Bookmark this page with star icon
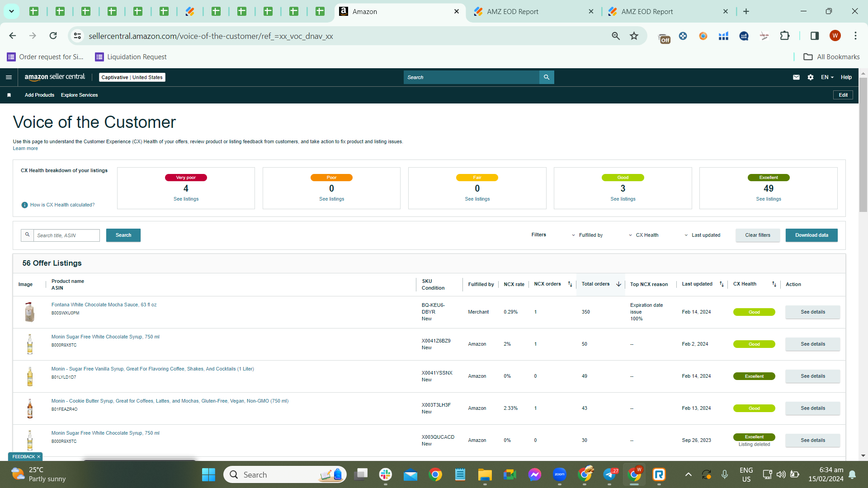 coord(634,36)
